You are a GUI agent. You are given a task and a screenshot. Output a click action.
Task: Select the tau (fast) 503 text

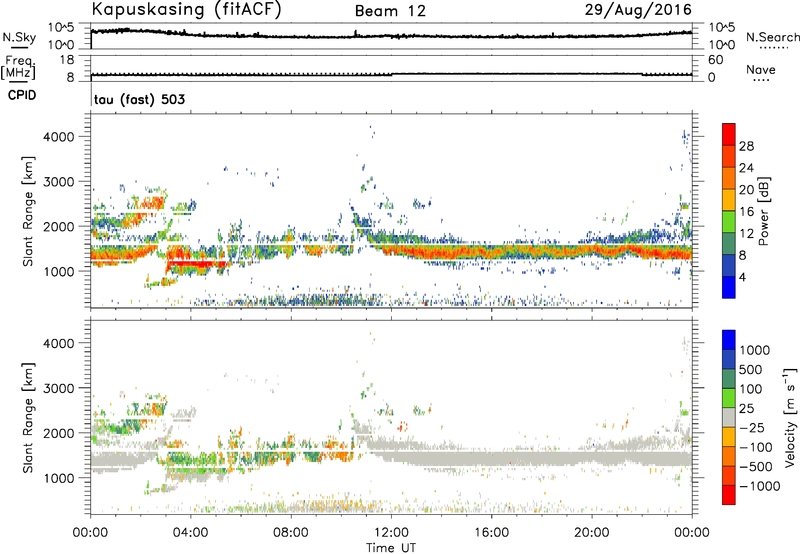pyautogui.click(x=139, y=99)
